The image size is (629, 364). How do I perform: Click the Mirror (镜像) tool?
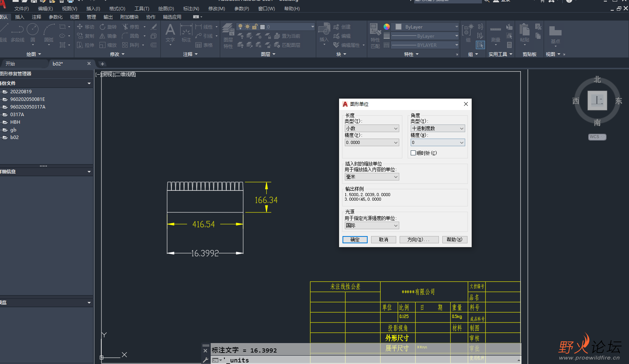[108, 36]
